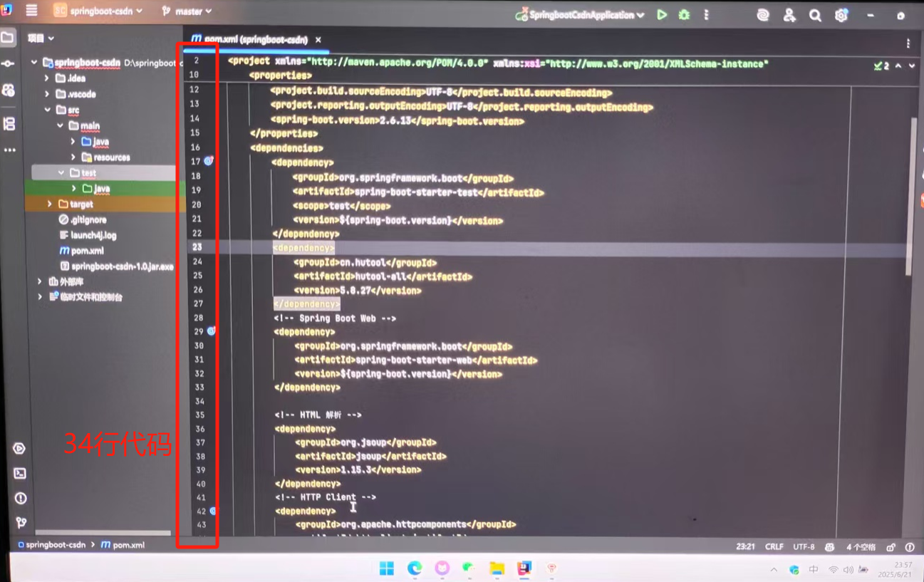
Task: Collapse the main folder
Action: tap(60, 125)
